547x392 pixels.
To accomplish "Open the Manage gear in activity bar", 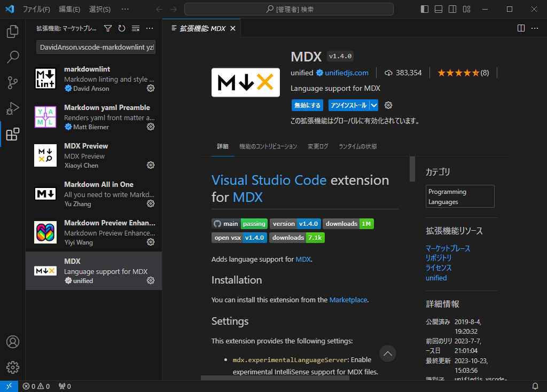I will pyautogui.click(x=13, y=367).
